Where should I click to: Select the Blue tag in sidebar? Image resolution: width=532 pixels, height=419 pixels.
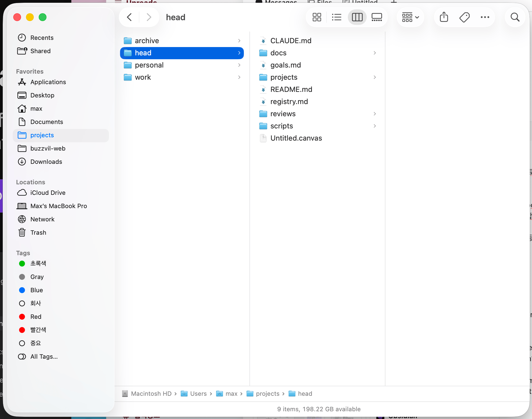coord(36,290)
